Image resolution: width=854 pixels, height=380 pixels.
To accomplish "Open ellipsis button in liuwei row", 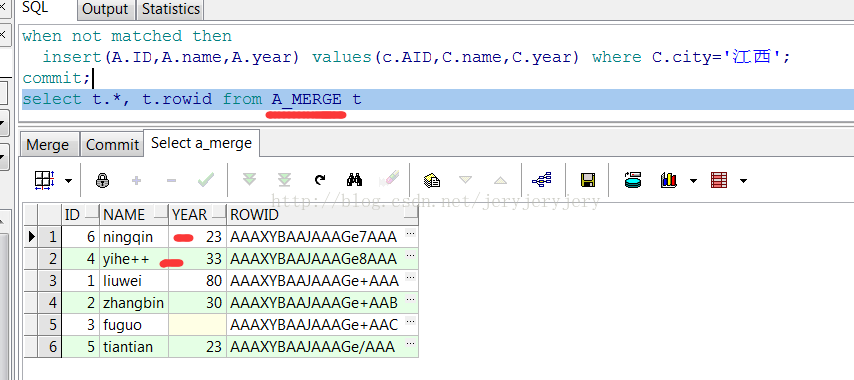I will click(x=411, y=278).
